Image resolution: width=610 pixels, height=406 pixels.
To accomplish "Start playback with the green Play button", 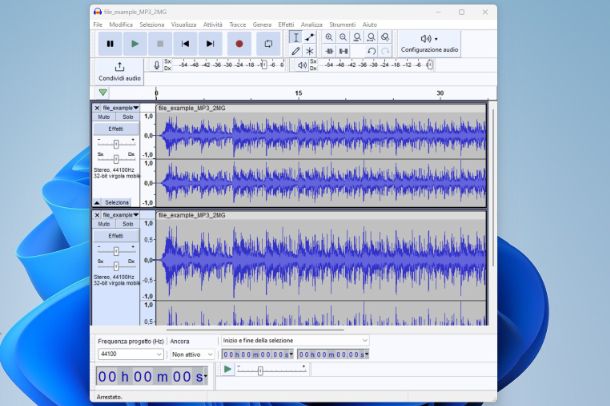I will (135, 44).
